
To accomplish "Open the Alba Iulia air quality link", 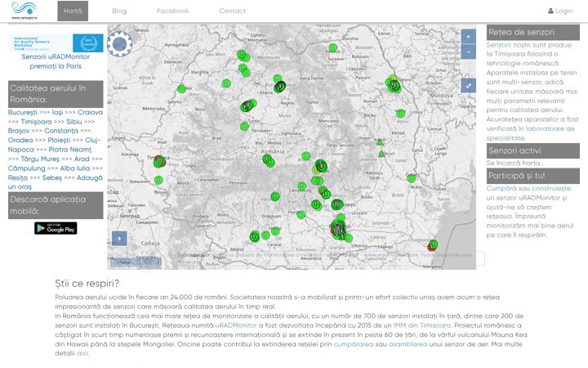I will [75, 168].
